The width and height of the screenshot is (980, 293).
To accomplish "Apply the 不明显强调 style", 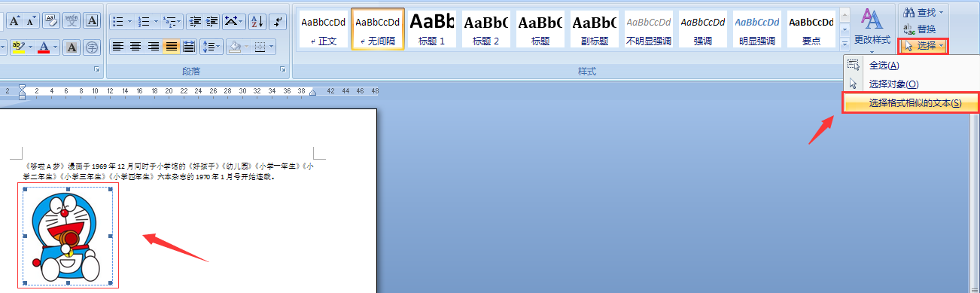I will tap(649, 29).
